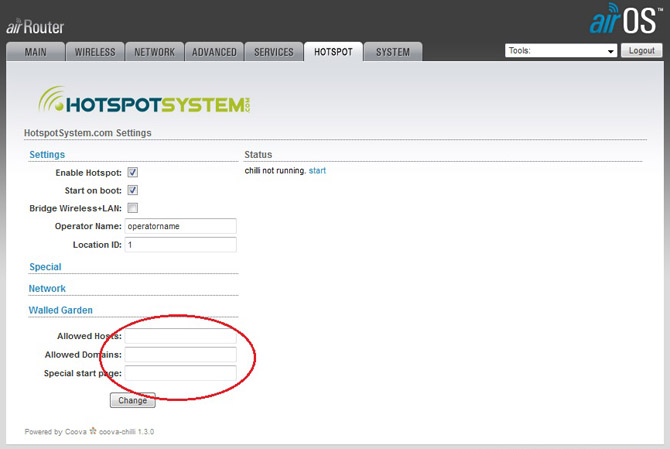Click the airRouter logo
Screen dimensions: 670x449
point(35,27)
